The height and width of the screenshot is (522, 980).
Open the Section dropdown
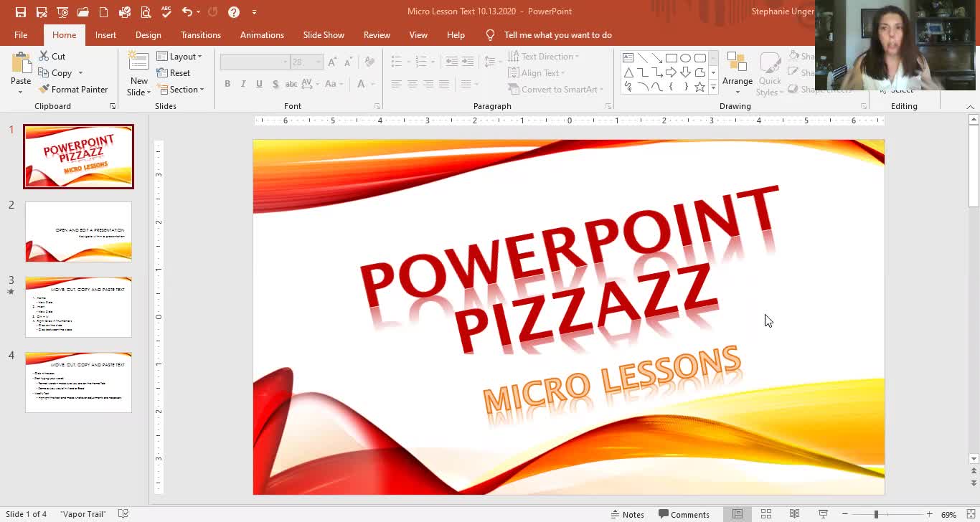(181, 89)
